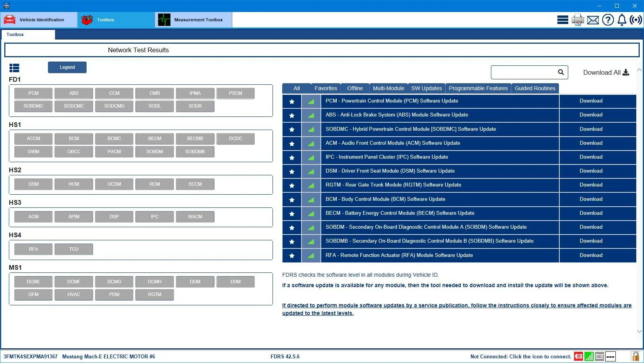The height and width of the screenshot is (363, 644).
Task: Toggle favorite star for IPC Software Update
Action: click(x=292, y=158)
